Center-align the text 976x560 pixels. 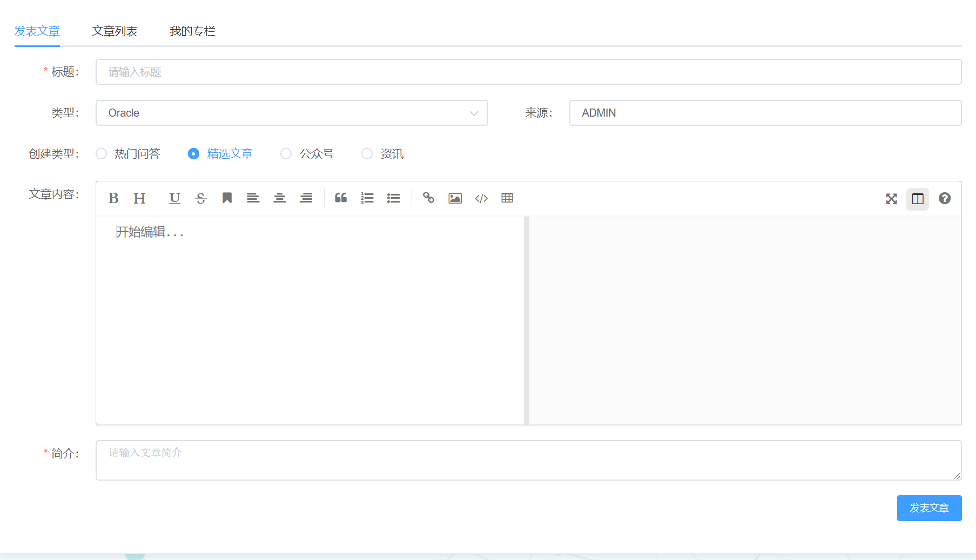[x=280, y=198]
